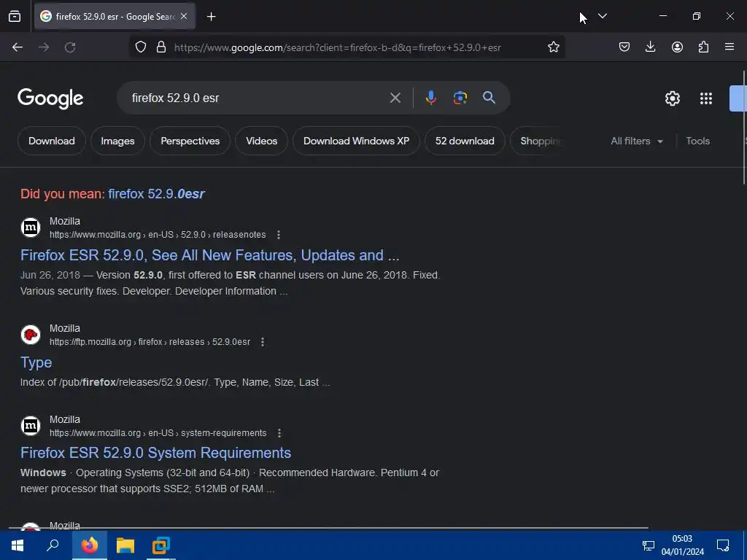
Task: Start voice search microphone
Action: (430, 98)
